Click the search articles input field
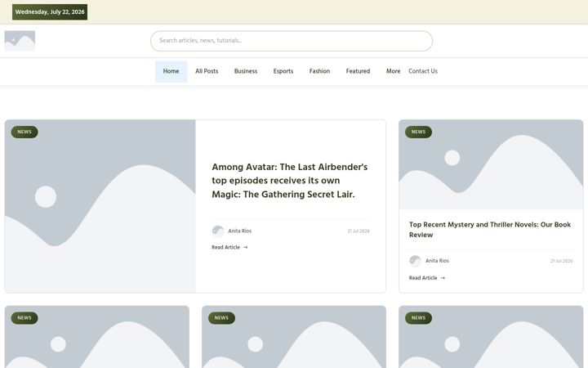 click(292, 41)
